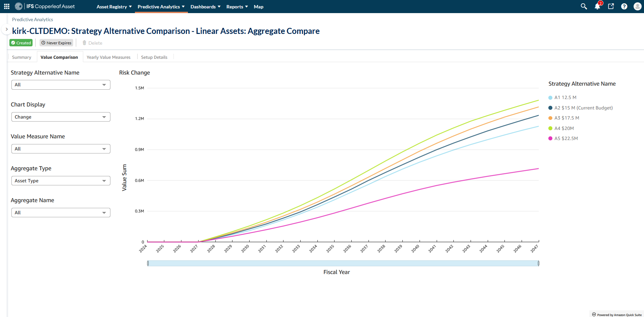Open the Chart Display dropdown
Screen dimensions: 644x317
[x=61, y=117]
